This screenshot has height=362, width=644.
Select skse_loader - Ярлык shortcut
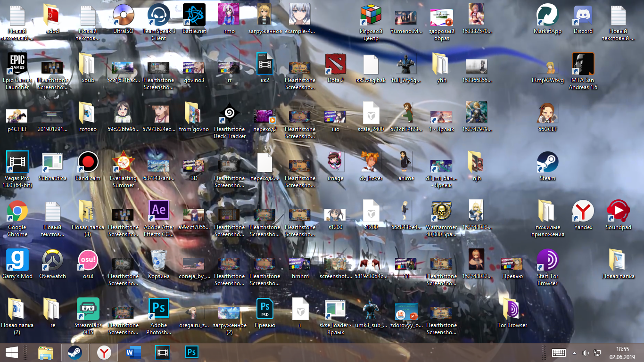click(x=336, y=310)
